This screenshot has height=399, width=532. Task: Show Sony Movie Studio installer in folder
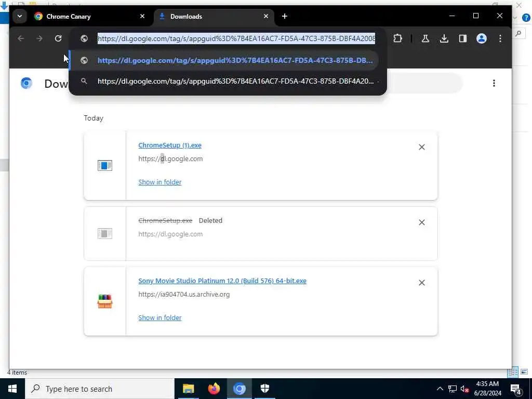[x=160, y=318]
